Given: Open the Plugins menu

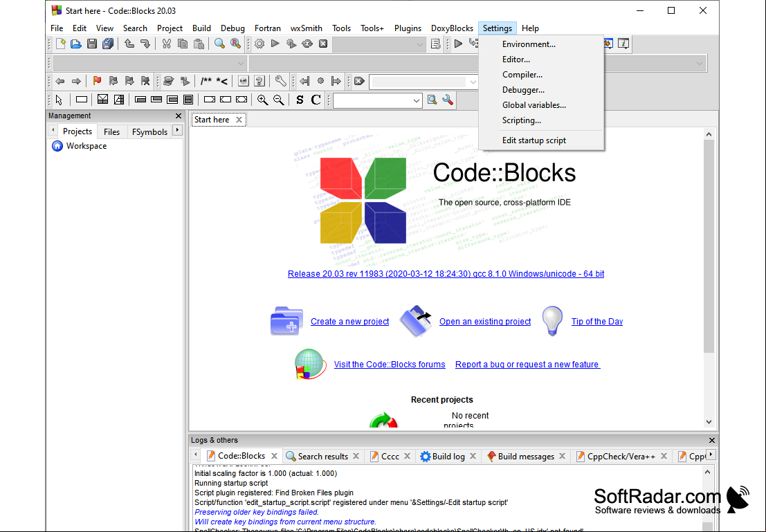Looking at the screenshot, I should [x=408, y=28].
